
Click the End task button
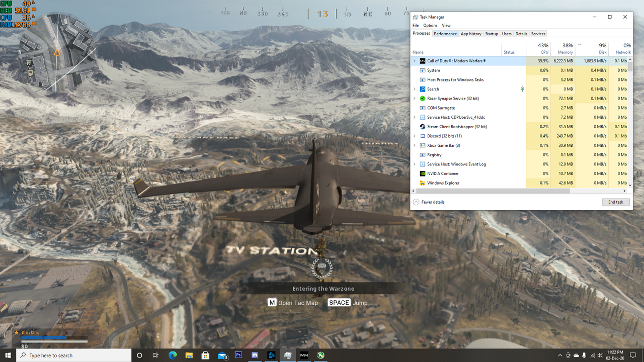click(615, 202)
